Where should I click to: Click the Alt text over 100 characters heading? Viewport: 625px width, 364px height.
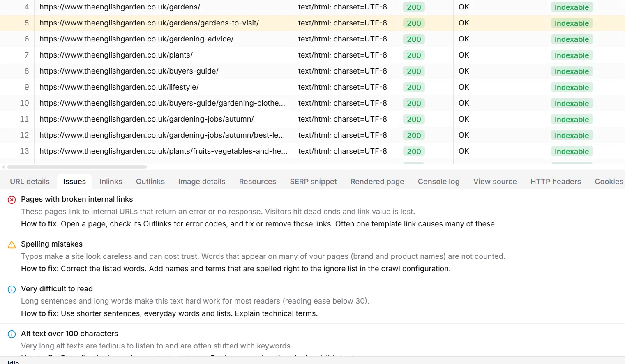69,334
